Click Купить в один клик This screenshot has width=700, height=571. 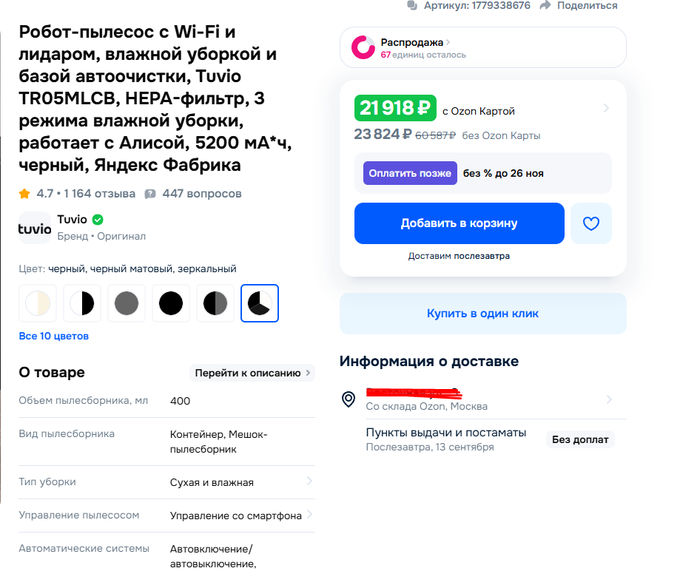pyautogui.click(x=483, y=313)
